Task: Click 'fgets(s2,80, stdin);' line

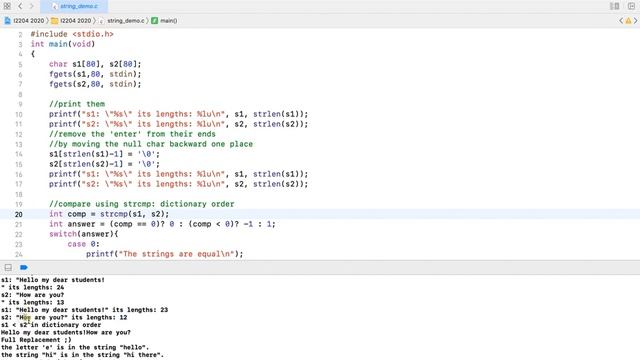Action: [95, 84]
